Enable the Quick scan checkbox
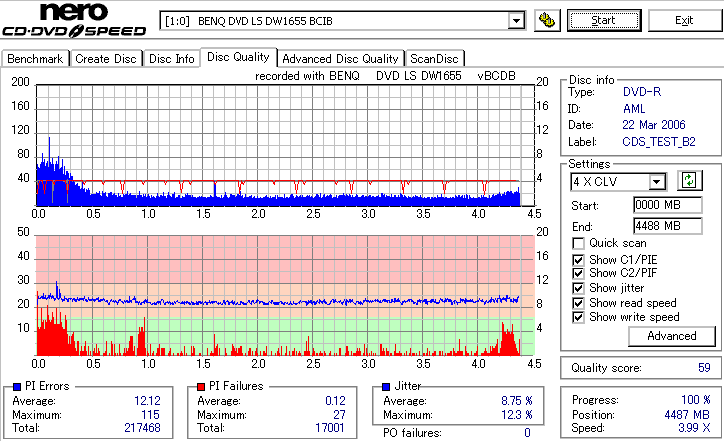Image resolution: width=724 pixels, height=441 pixels. 578,243
